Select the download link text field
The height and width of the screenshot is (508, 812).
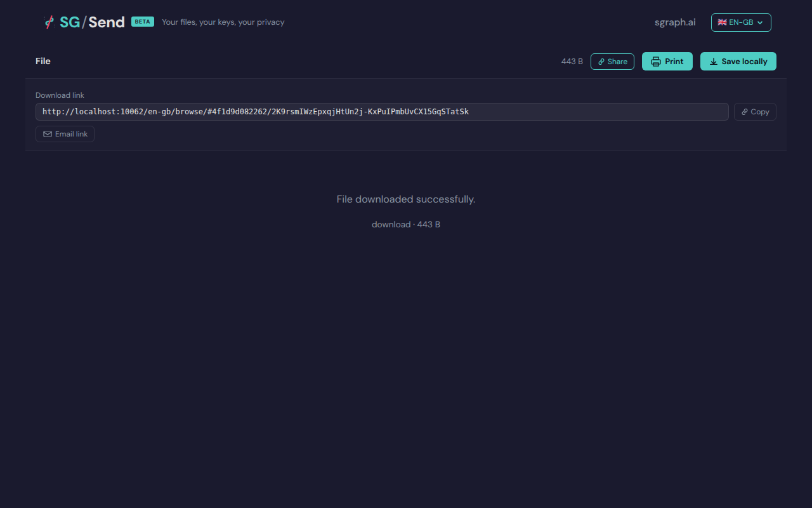click(x=382, y=111)
